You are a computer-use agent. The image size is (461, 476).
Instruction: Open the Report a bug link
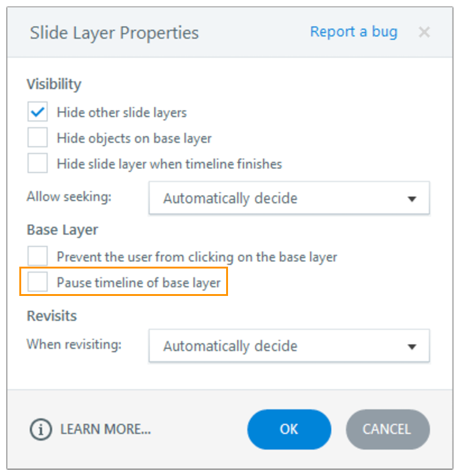tap(353, 32)
